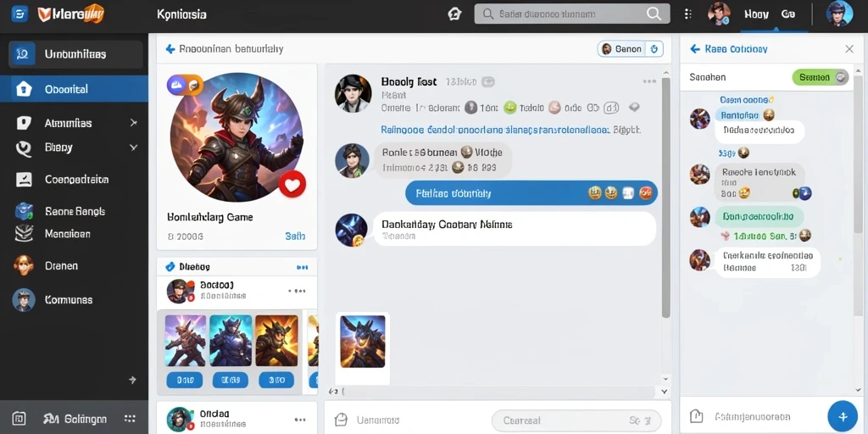Open the blue helmet profile avatar in top-right corner
This screenshot has height=434, width=868.
tap(839, 14)
